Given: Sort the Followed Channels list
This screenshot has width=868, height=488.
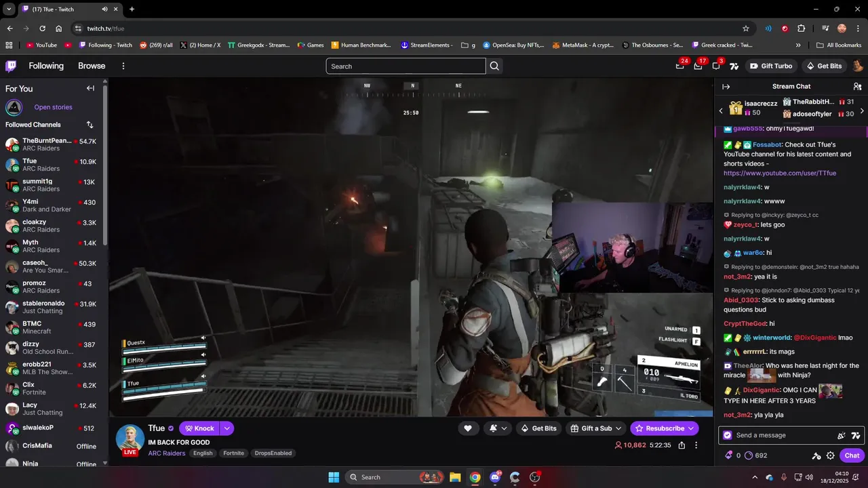Looking at the screenshot, I should (x=90, y=125).
